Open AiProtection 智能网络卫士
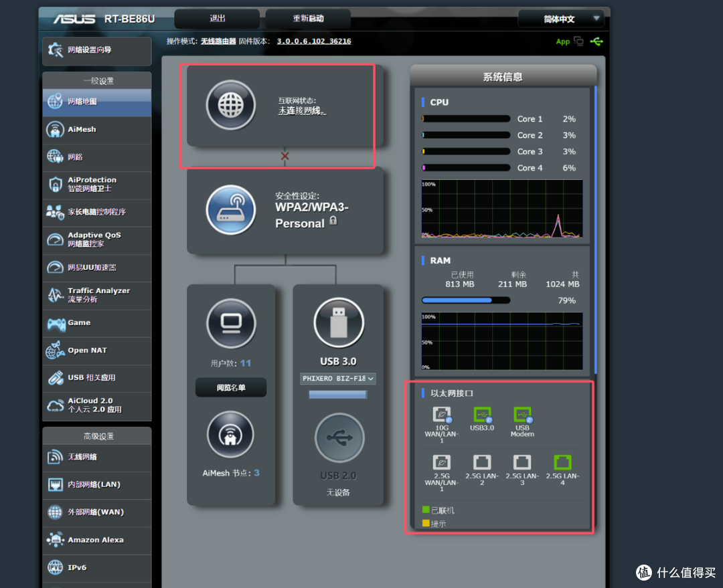This screenshot has width=723, height=588. [97, 185]
